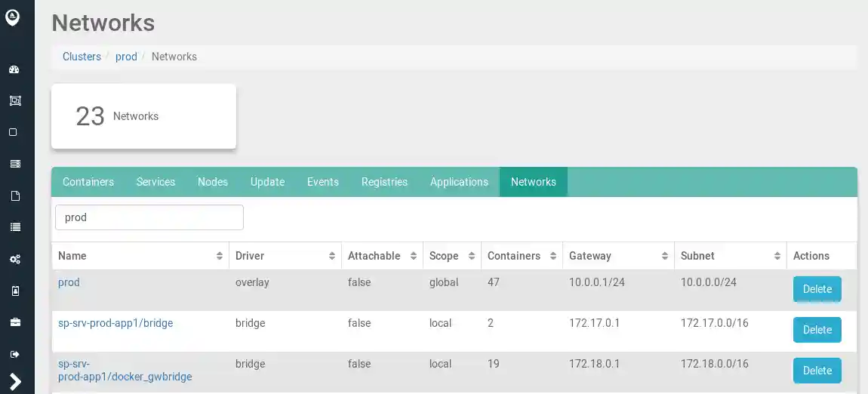Select the 10.0.0.1/24 gateway cell

pyautogui.click(x=597, y=282)
